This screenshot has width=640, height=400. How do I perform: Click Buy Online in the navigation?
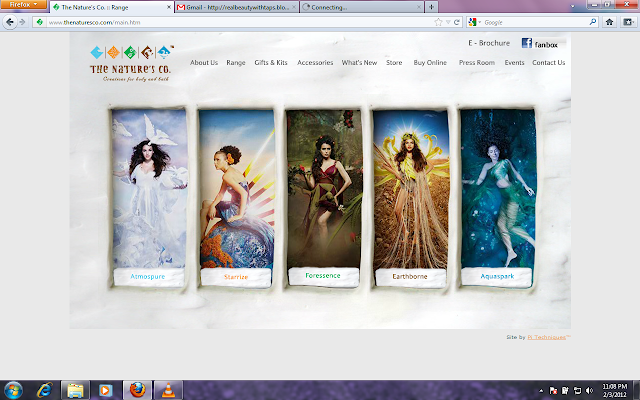tap(430, 62)
